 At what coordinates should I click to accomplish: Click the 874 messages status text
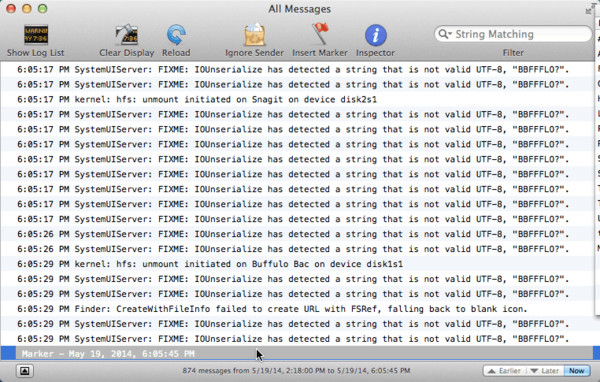tap(296, 371)
